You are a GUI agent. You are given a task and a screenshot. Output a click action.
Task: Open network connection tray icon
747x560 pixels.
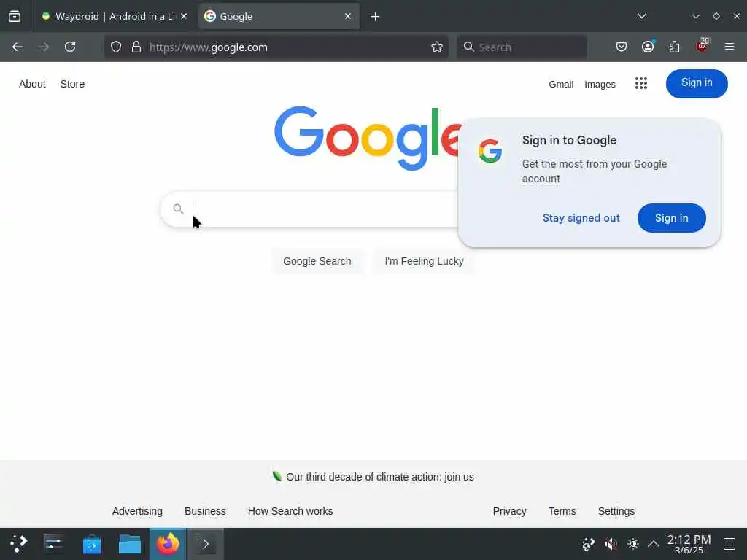coord(589,544)
